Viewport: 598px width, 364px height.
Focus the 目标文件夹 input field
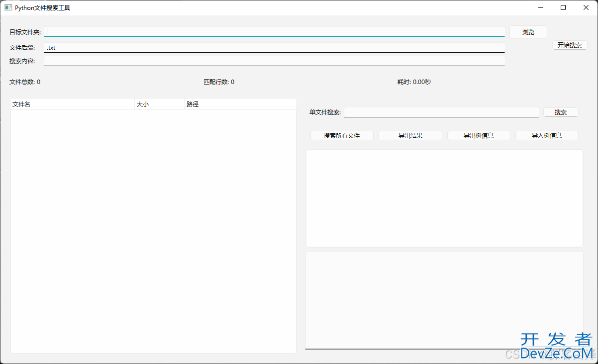274,32
